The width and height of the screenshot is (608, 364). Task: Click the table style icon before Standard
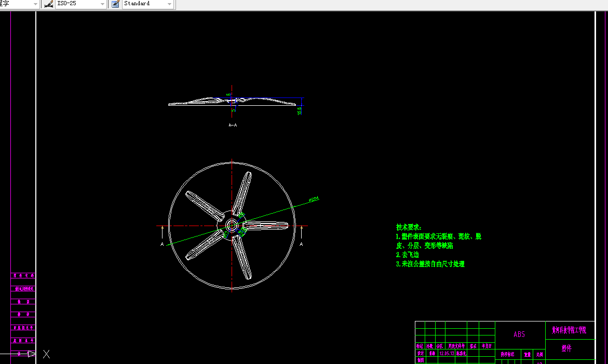coord(115,4)
